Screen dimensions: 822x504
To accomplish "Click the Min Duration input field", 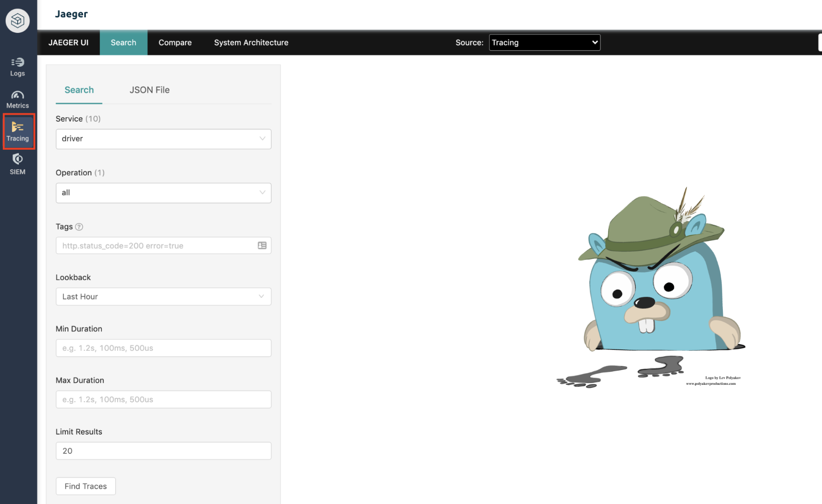I will (163, 348).
